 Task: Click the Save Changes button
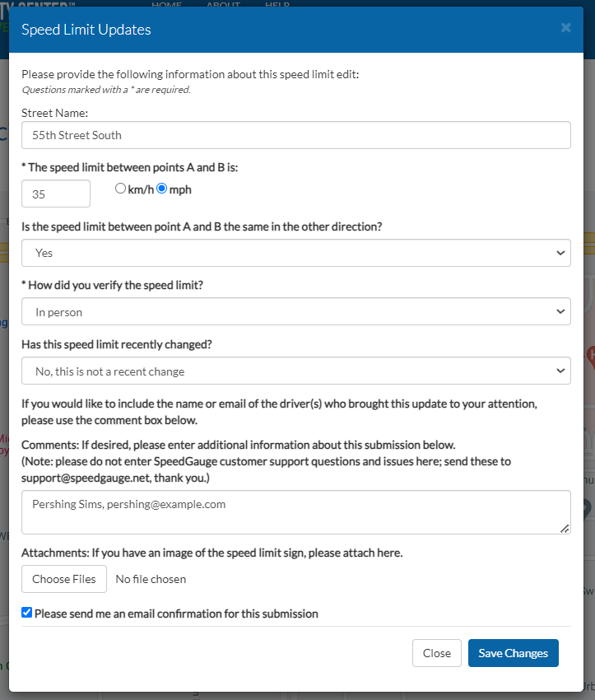pos(513,653)
